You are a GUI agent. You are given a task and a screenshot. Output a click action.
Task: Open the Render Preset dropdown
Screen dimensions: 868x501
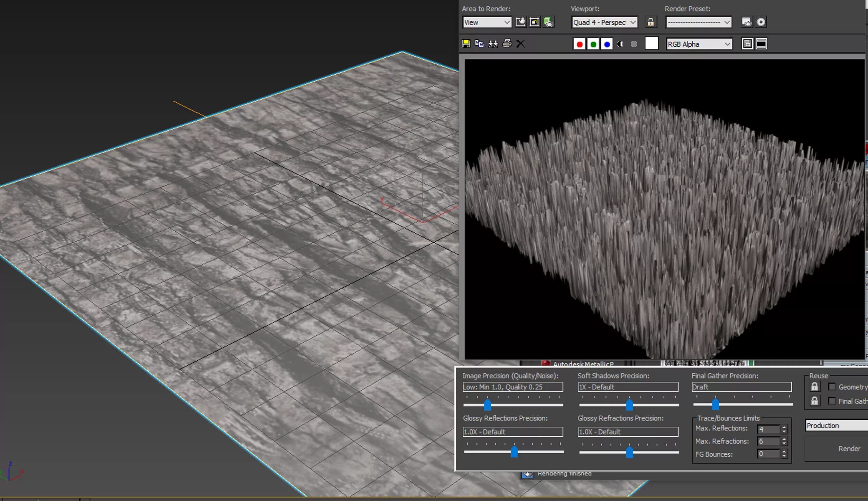[699, 22]
